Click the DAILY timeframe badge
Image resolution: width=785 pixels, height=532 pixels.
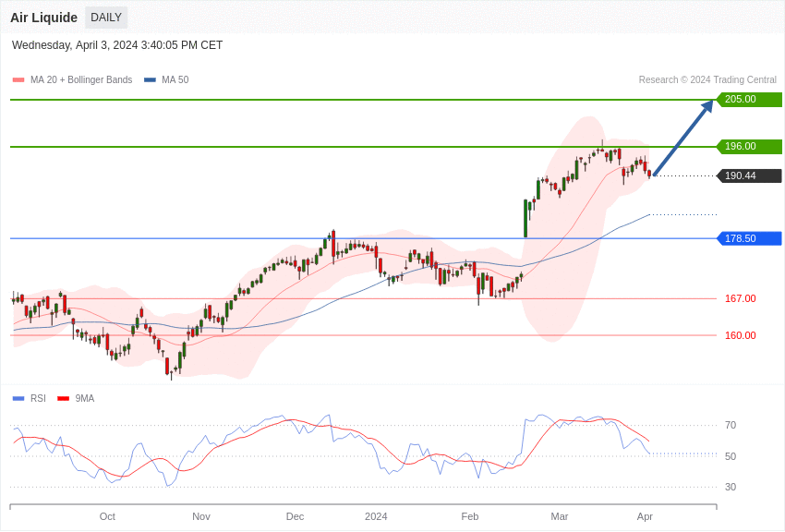point(106,18)
